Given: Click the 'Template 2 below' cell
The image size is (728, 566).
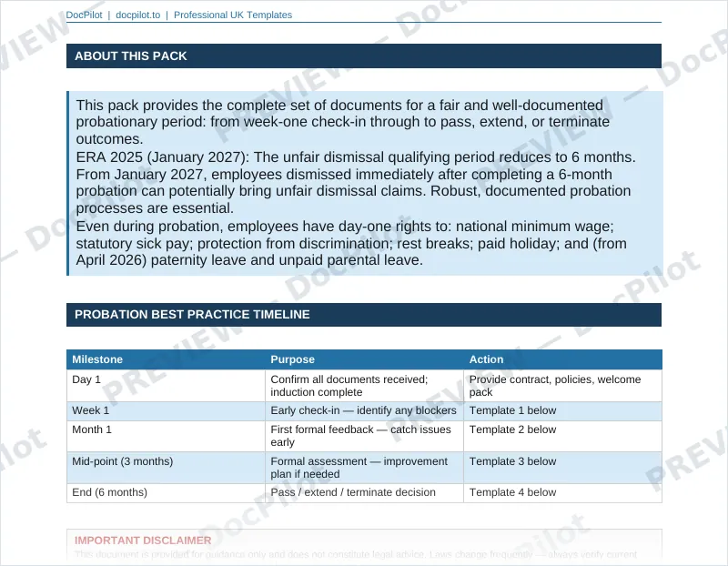Looking at the screenshot, I should [x=562, y=436].
